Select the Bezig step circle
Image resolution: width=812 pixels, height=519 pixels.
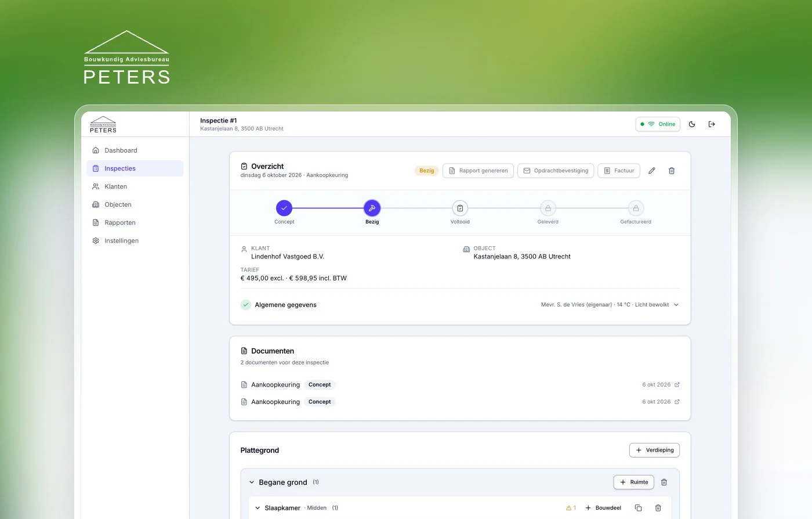tap(372, 208)
